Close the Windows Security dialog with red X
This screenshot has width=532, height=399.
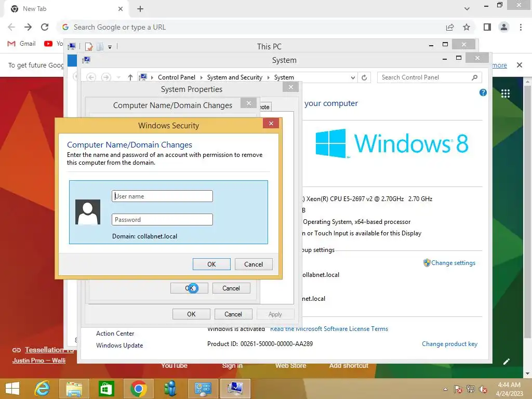click(271, 123)
